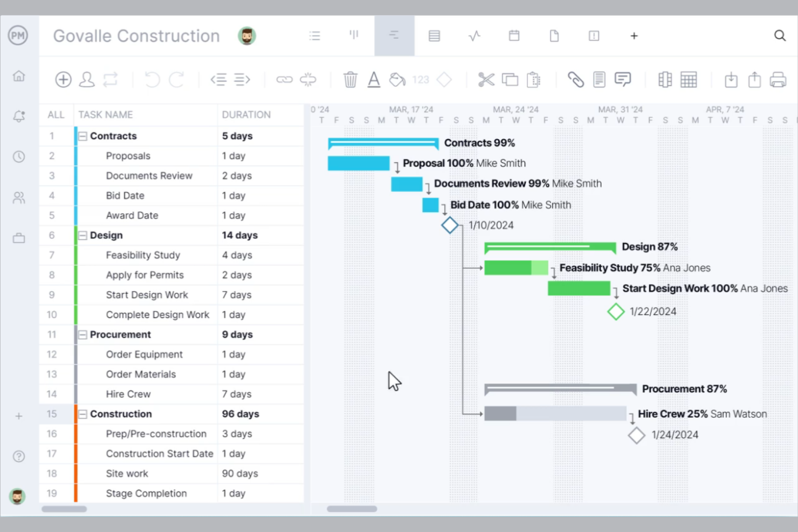Click the 1/10/2024 milestone diamond
The height and width of the screenshot is (532, 798).
point(450,225)
